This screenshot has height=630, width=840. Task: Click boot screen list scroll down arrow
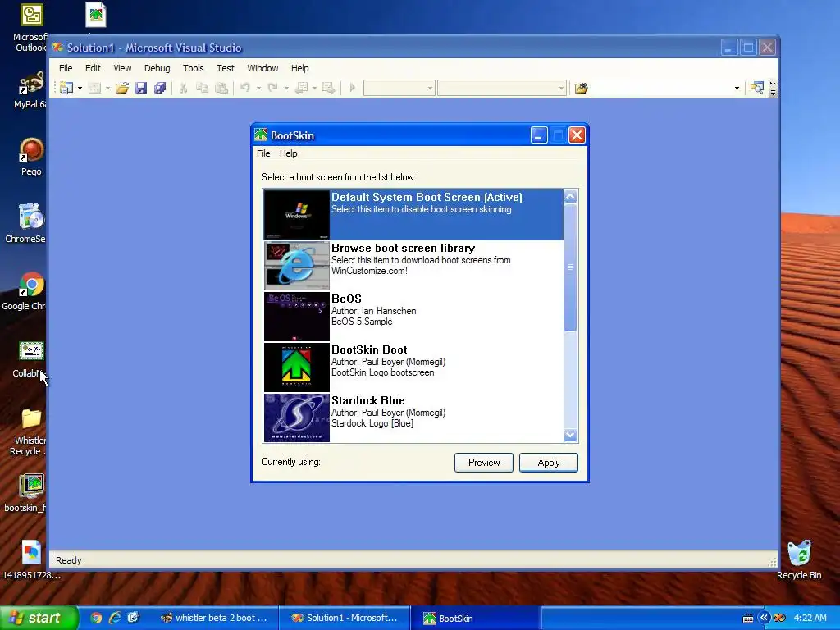(571, 435)
